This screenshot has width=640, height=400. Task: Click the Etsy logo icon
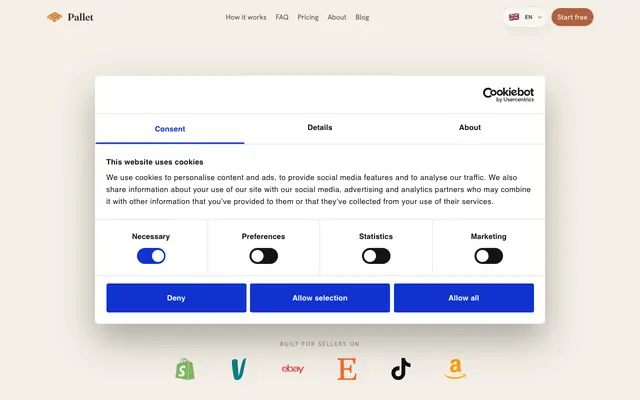347,369
